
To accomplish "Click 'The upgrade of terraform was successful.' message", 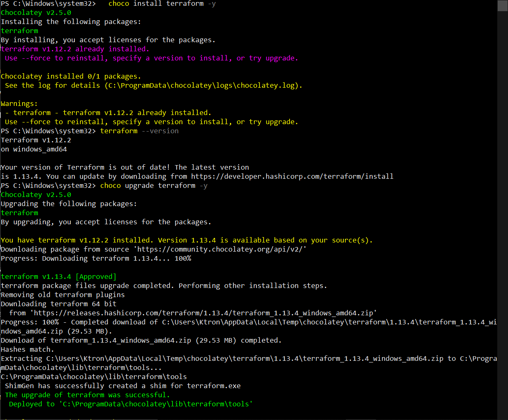I will pyautogui.click(x=87, y=395).
